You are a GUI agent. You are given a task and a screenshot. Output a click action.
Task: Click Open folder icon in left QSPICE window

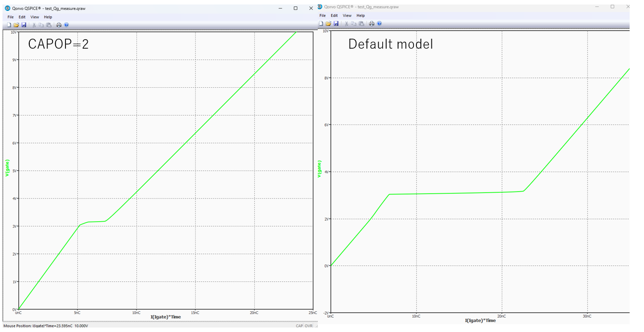click(x=16, y=25)
